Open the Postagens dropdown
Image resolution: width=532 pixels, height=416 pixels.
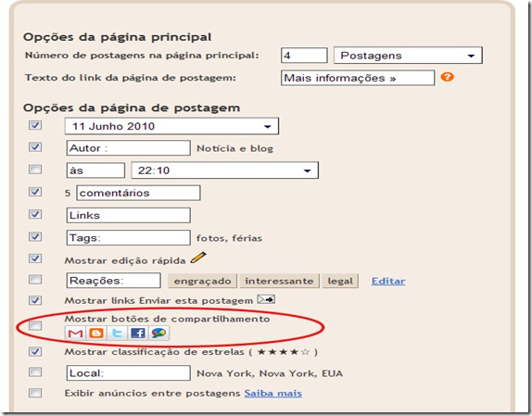(x=408, y=56)
